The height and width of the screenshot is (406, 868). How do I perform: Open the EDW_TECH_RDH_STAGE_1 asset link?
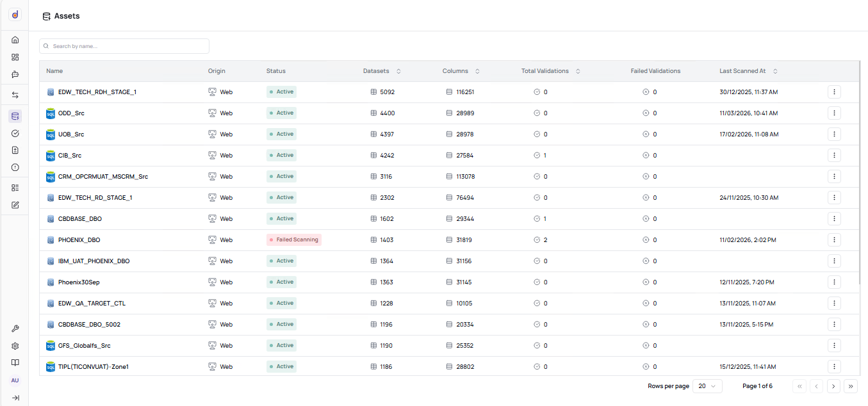(96, 92)
